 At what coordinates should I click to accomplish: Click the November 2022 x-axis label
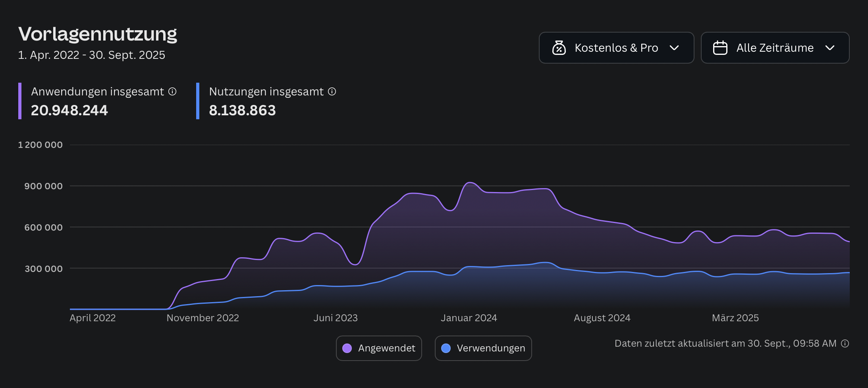click(x=203, y=318)
